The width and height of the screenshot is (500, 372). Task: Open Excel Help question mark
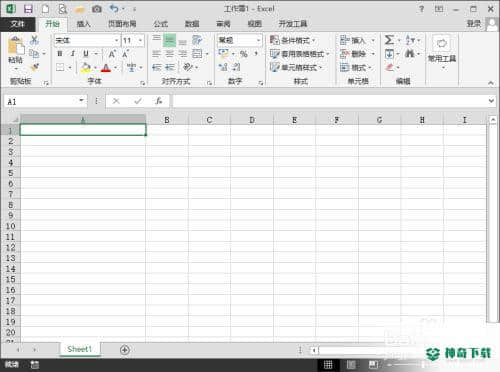tap(422, 9)
